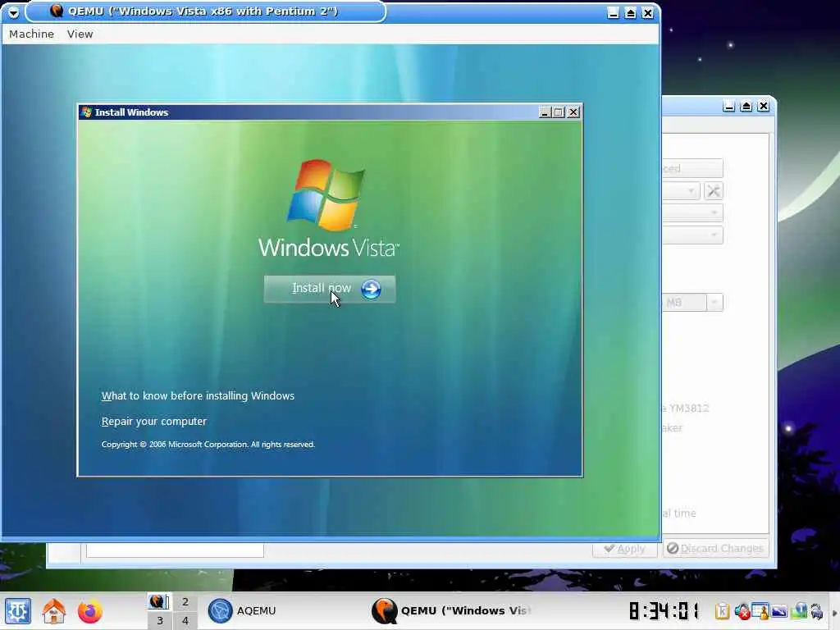Close the Install Windows dialog
840x630 pixels.
[x=573, y=112]
